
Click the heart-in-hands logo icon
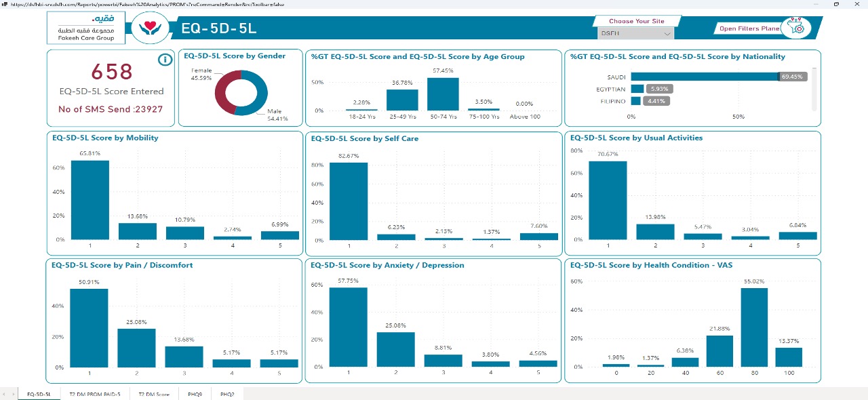click(149, 28)
